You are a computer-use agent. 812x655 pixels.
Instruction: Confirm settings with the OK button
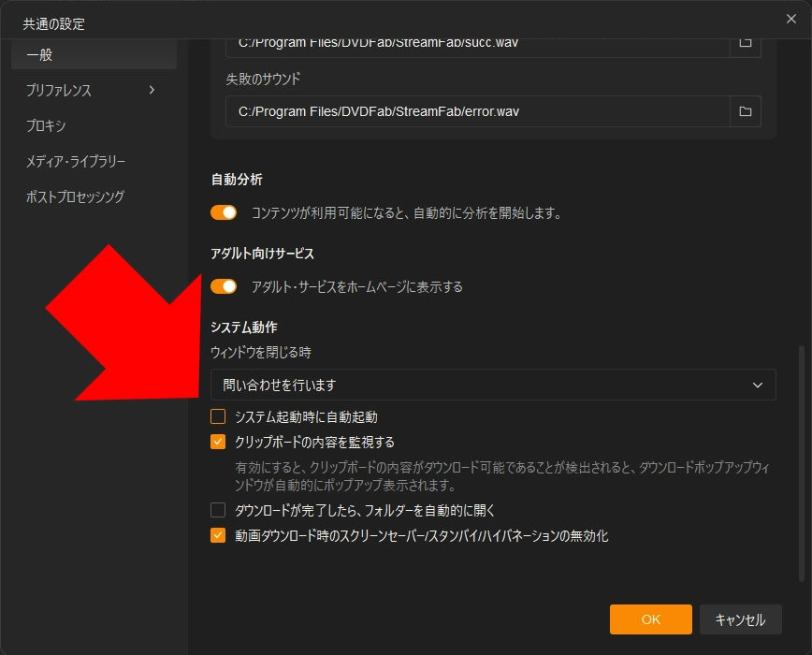pyautogui.click(x=650, y=619)
